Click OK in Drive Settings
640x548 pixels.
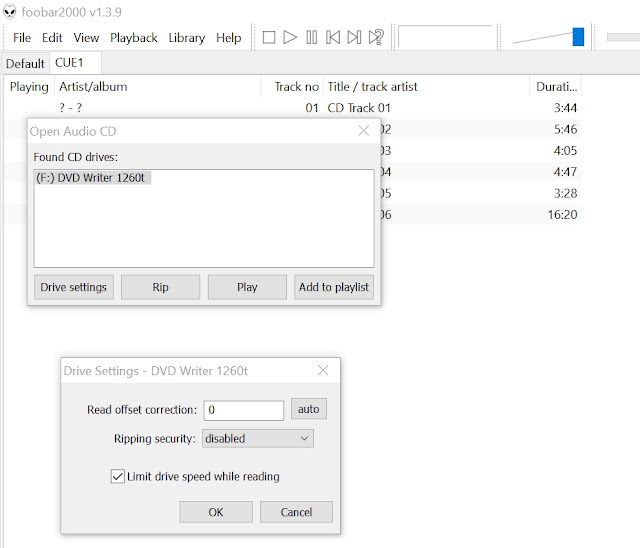tap(216, 512)
